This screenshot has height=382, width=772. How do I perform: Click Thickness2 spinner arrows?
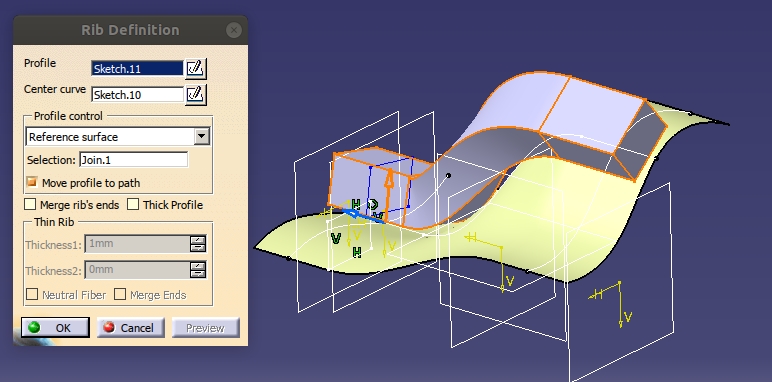(198, 270)
